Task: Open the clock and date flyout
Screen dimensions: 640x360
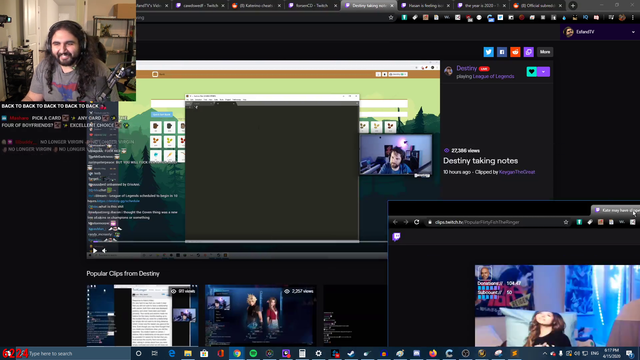Action: click(611, 353)
